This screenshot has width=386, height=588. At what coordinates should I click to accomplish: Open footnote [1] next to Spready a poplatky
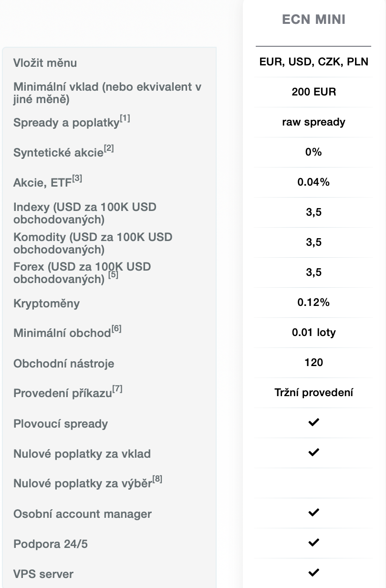[125, 118]
